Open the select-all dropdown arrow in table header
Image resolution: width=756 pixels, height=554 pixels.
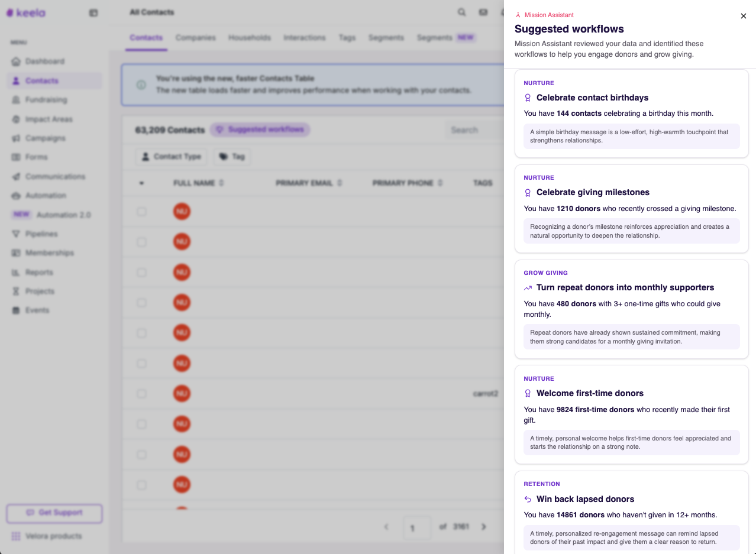(141, 183)
